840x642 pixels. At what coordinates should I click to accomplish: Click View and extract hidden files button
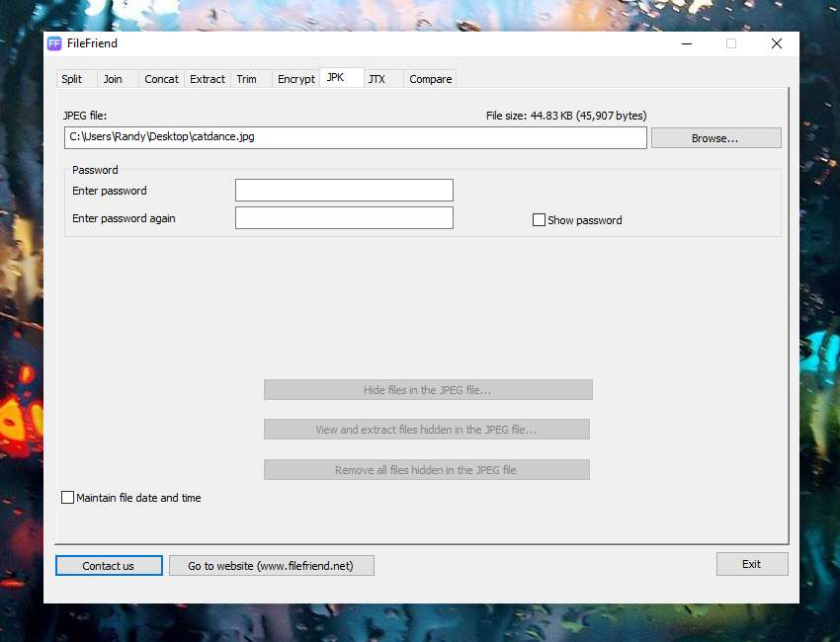[x=427, y=430]
